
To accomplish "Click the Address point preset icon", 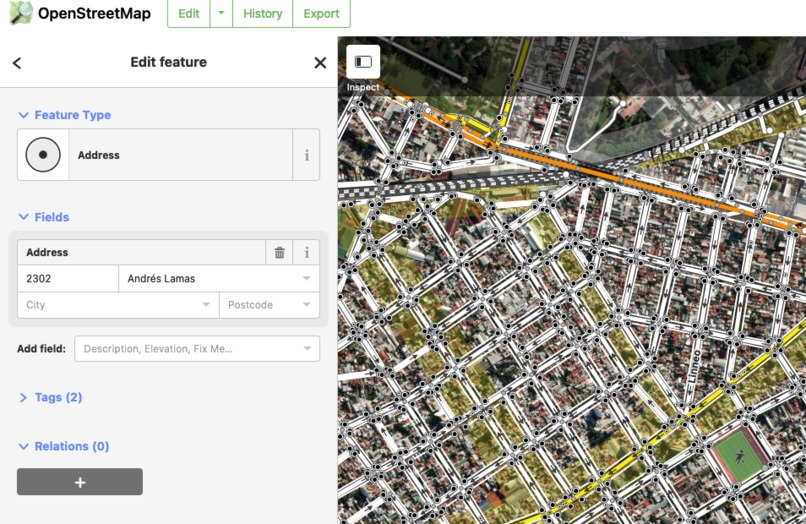I will [x=43, y=155].
